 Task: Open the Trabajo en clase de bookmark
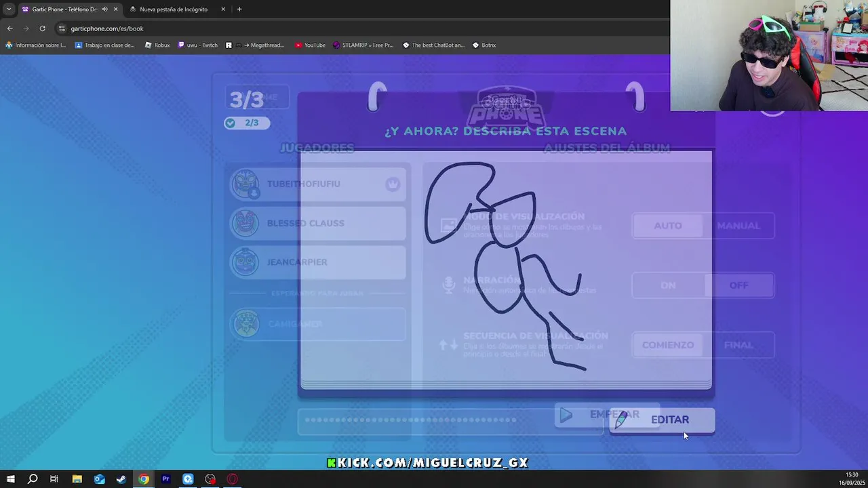[x=105, y=45]
